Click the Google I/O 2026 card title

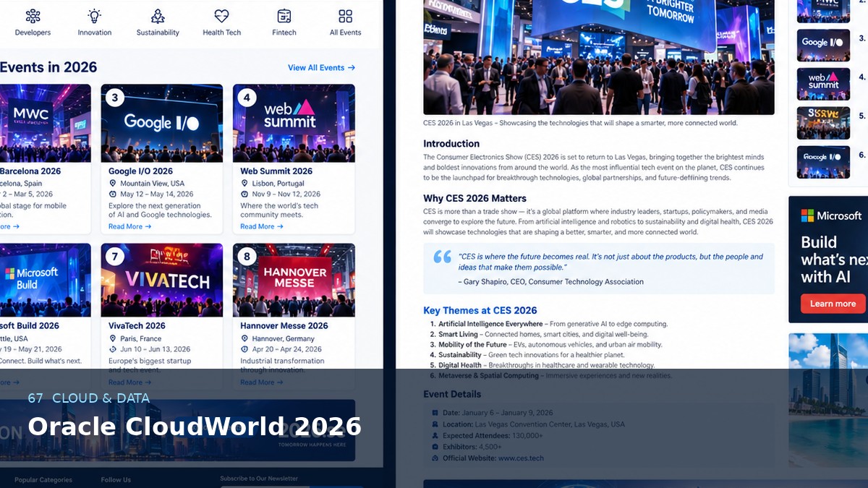(x=140, y=171)
